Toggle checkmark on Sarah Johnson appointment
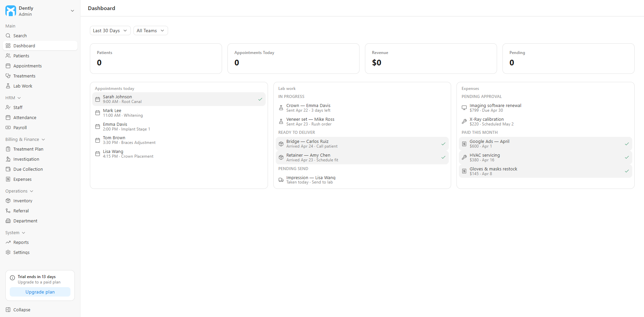 [260, 99]
